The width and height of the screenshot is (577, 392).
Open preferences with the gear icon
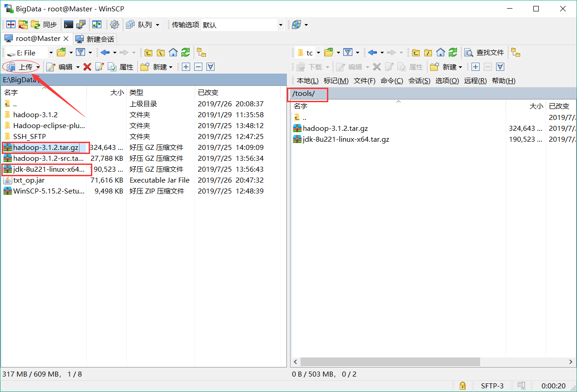tap(115, 25)
